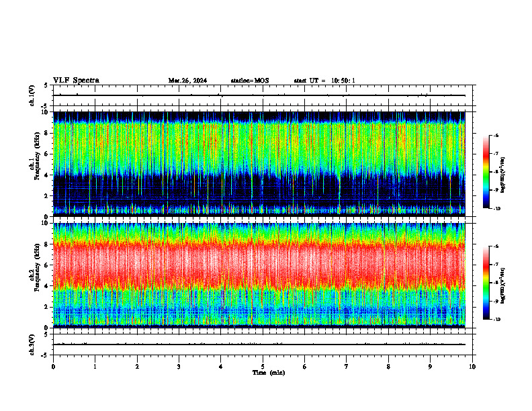532x411 pixels.
Task: Click the "-8" label on ch.1 colorbar
Action: (496, 172)
